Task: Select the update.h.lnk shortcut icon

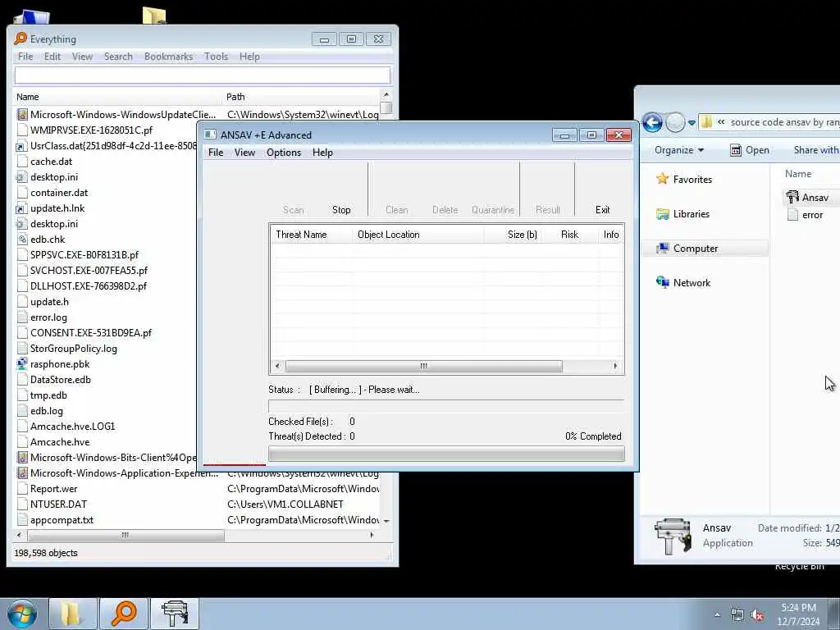Action: pyautogui.click(x=22, y=208)
